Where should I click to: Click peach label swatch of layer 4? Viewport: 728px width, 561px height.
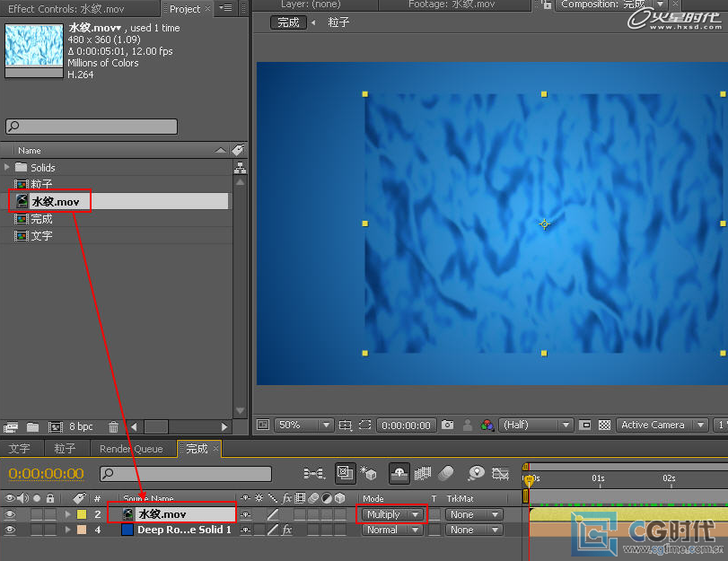[x=82, y=530]
